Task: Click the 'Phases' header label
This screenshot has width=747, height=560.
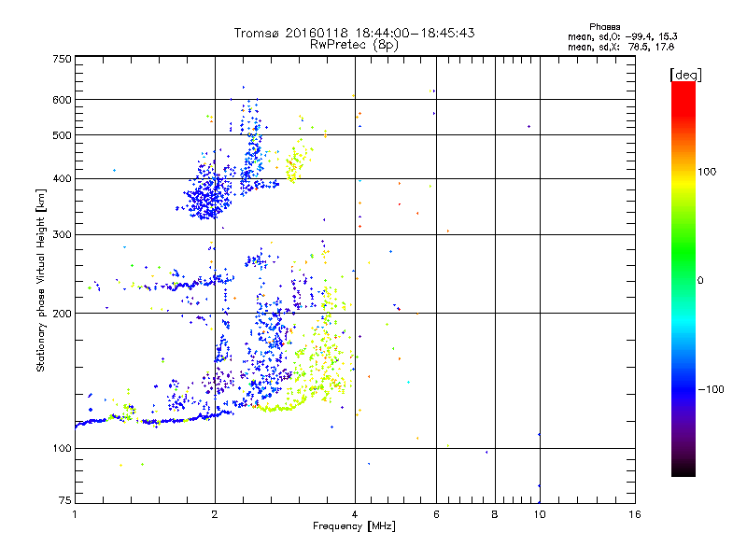Action: (604, 27)
